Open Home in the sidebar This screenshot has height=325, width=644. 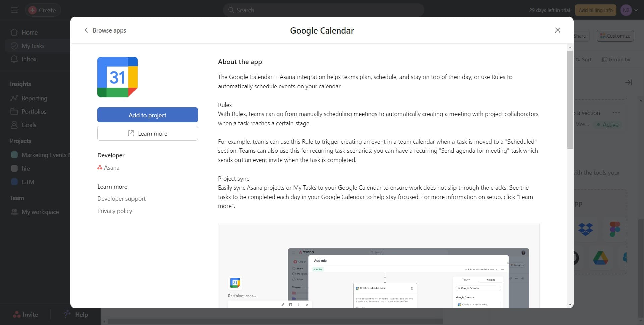pos(30,32)
